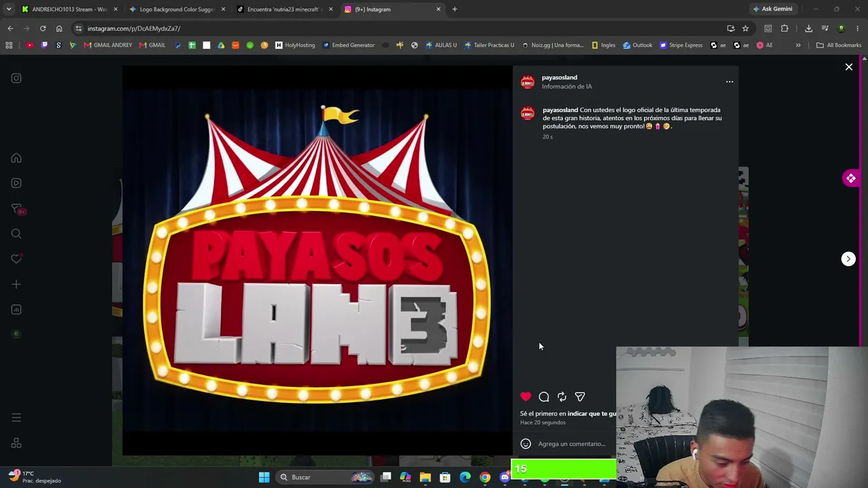Open Chrome downloads
The height and width of the screenshot is (488, 868).
(808, 28)
